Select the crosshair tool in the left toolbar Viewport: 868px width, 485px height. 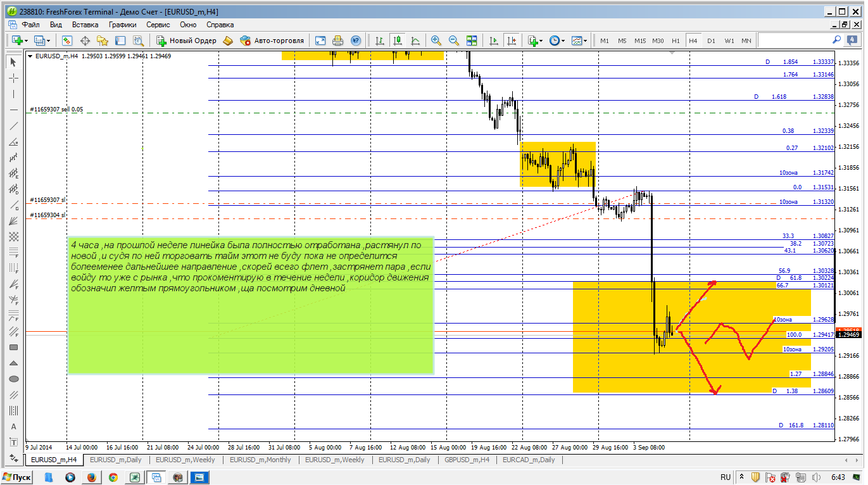click(x=13, y=78)
